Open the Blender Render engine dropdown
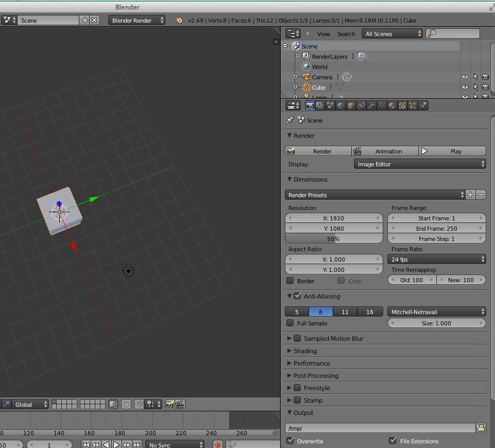The width and height of the screenshot is (495, 448). point(136,21)
